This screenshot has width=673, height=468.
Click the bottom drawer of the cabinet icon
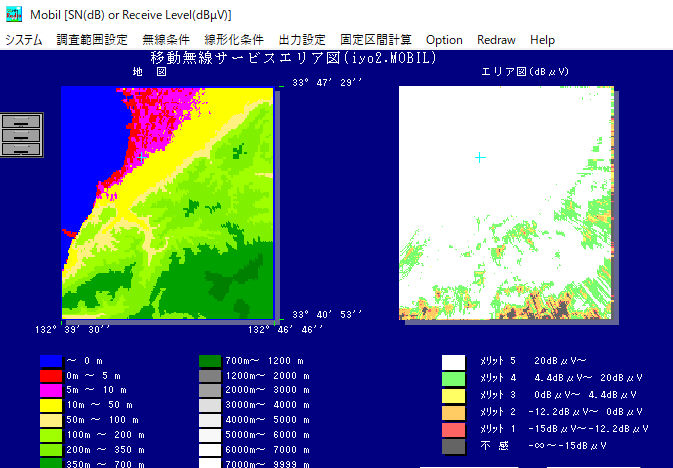[22, 149]
